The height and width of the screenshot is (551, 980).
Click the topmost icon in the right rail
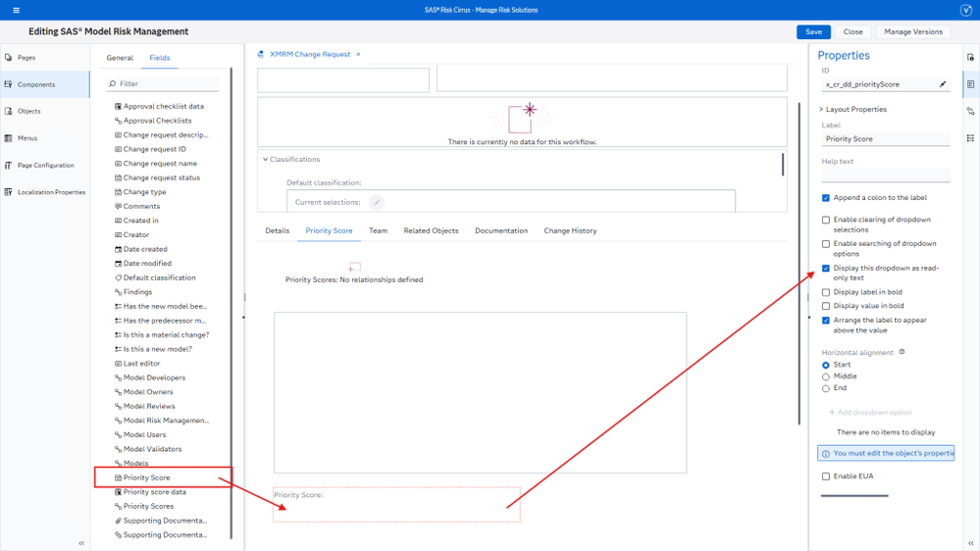(970, 58)
